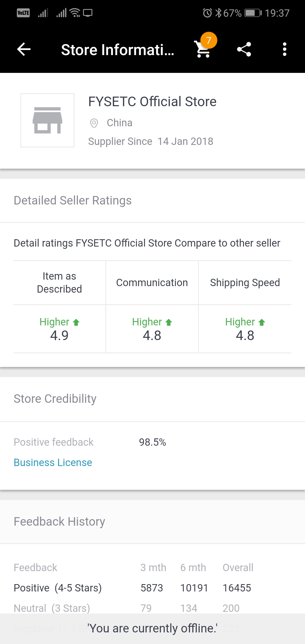Tap the Overall positive count 16455

(237, 588)
